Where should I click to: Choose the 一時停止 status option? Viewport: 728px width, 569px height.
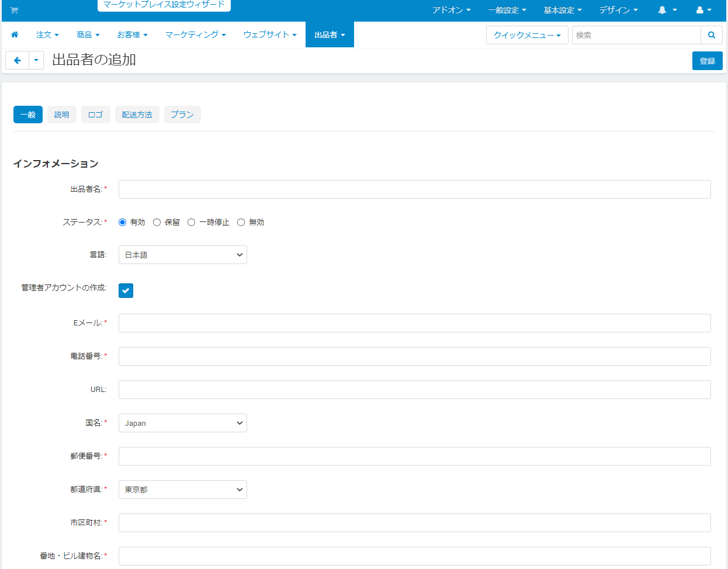click(x=191, y=222)
